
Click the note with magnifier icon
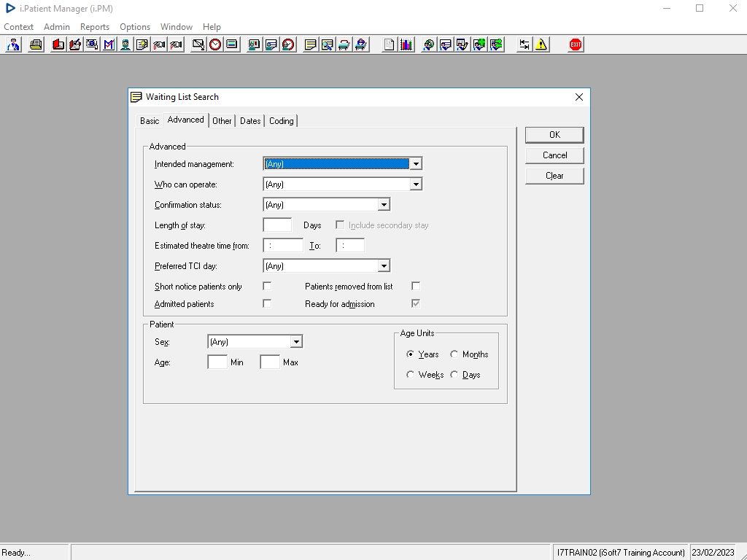[x=328, y=44]
